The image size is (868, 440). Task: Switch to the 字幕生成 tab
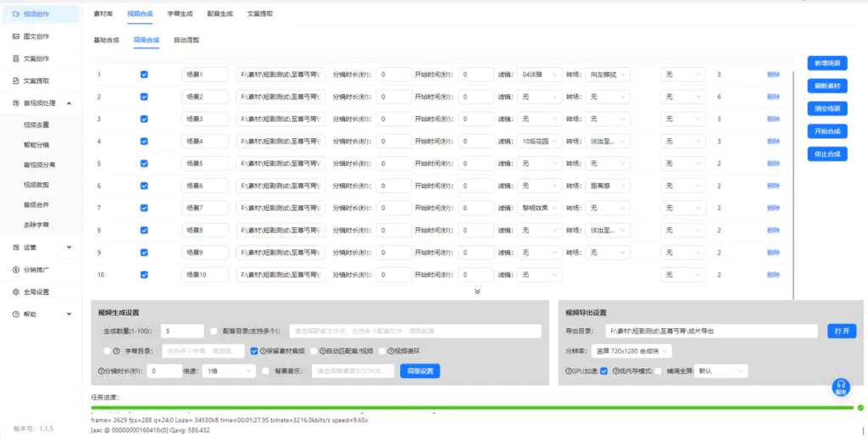click(179, 14)
